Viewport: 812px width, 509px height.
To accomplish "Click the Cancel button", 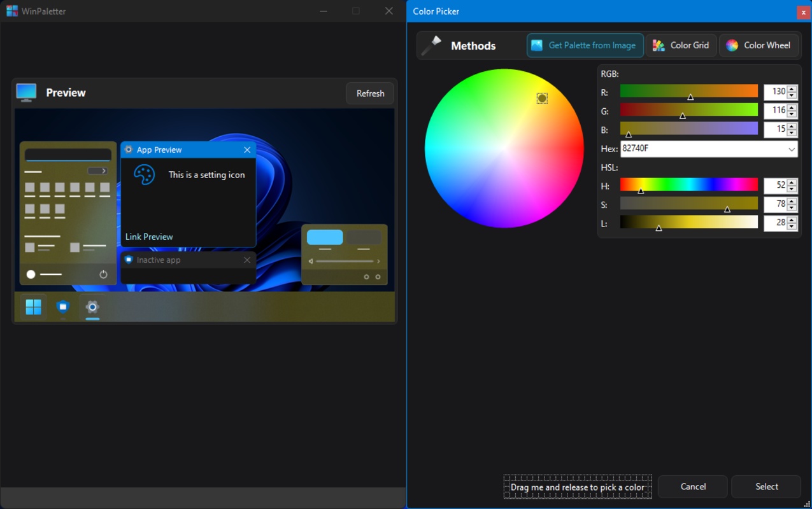I will point(693,487).
